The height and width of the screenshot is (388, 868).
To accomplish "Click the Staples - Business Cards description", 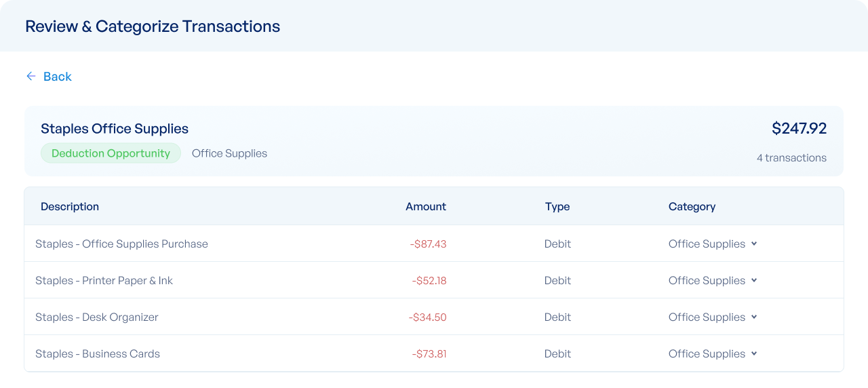I will [98, 354].
